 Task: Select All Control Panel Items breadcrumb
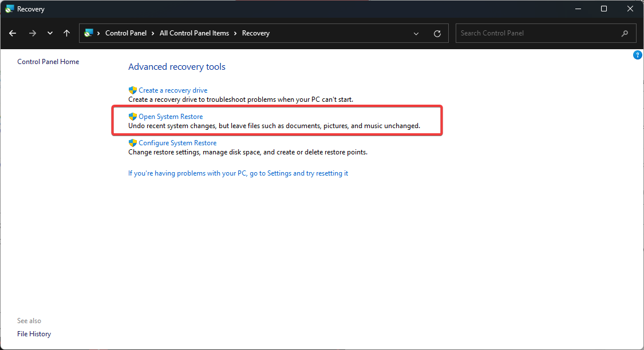point(194,33)
